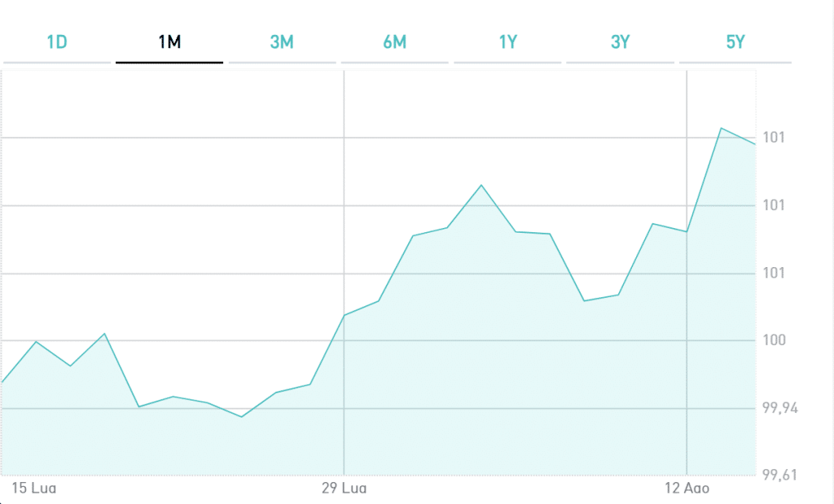
Task: Click the lowest dip of the chart line
Action: tap(241, 417)
